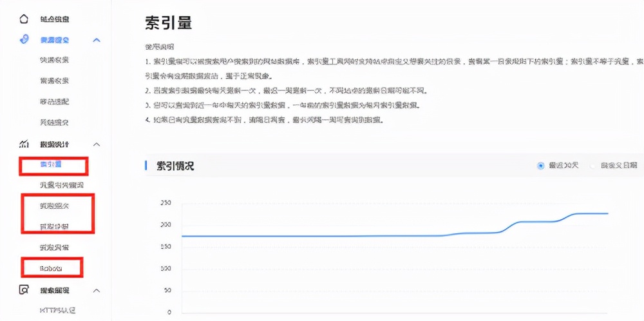
Task: Click the 200 label on chart axis
Action: click(x=166, y=225)
